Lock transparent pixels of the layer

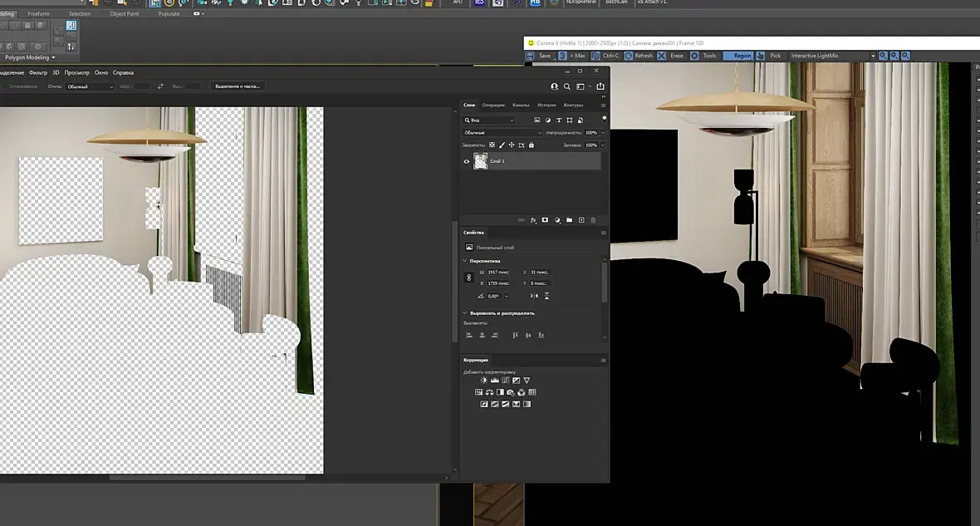pos(492,145)
